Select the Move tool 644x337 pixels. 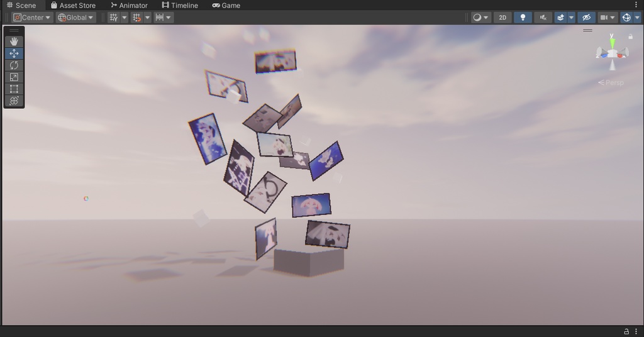[x=14, y=53]
